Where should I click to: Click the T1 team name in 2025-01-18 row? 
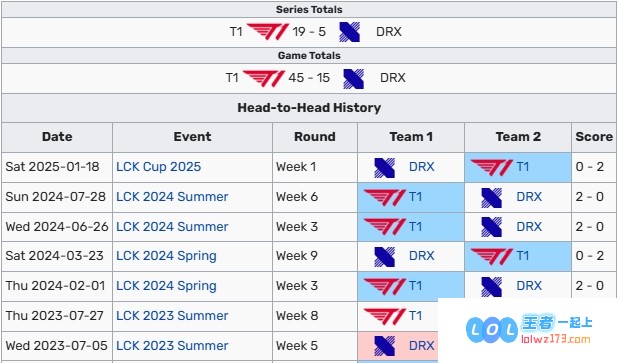point(523,167)
